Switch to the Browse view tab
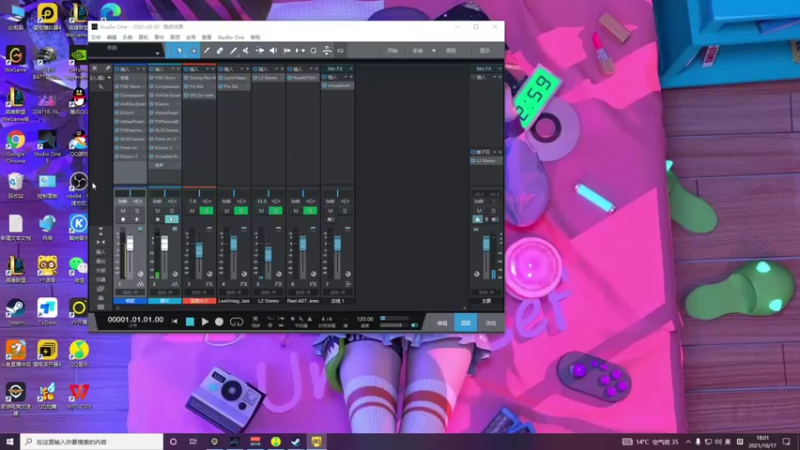The height and width of the screenshot is (450, 800). [x=490, y=323]
